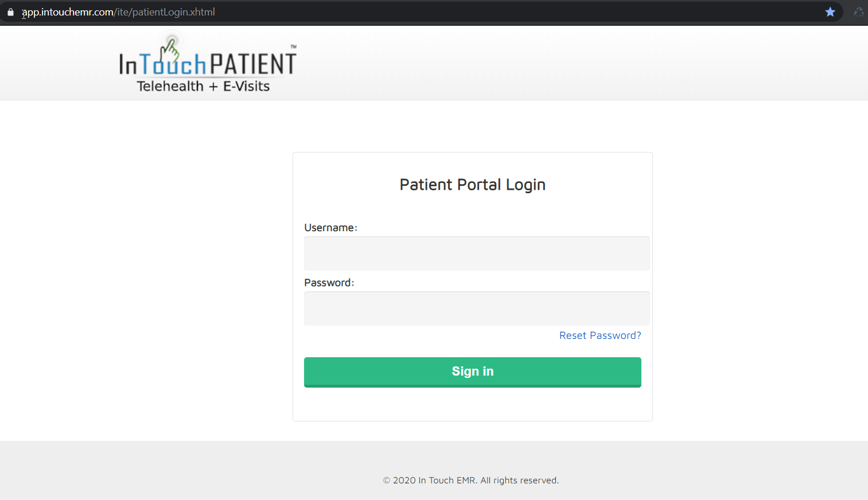Select the app.intouchemr.com domain in the address bar
Viewport: 868px width, 500px height.
point(68,12)
